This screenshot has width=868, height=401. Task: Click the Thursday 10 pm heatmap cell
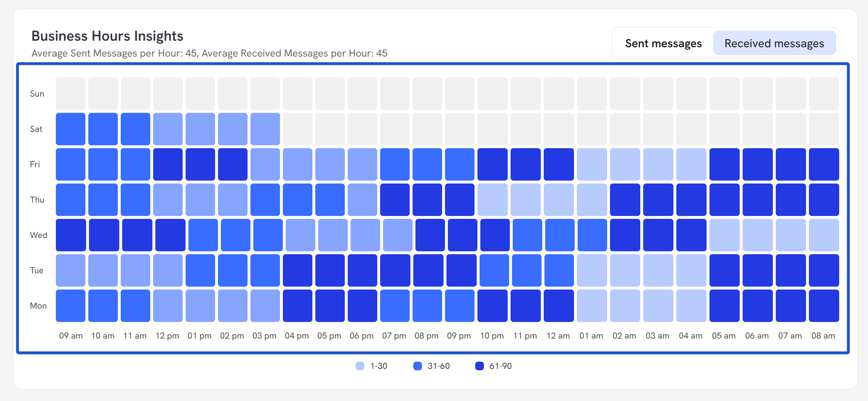(x=492, y=200)
